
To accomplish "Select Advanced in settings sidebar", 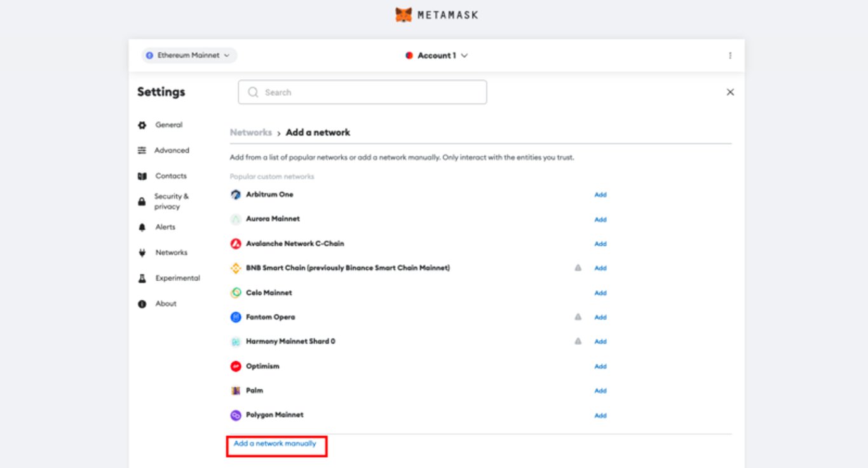I will [172, 150].
